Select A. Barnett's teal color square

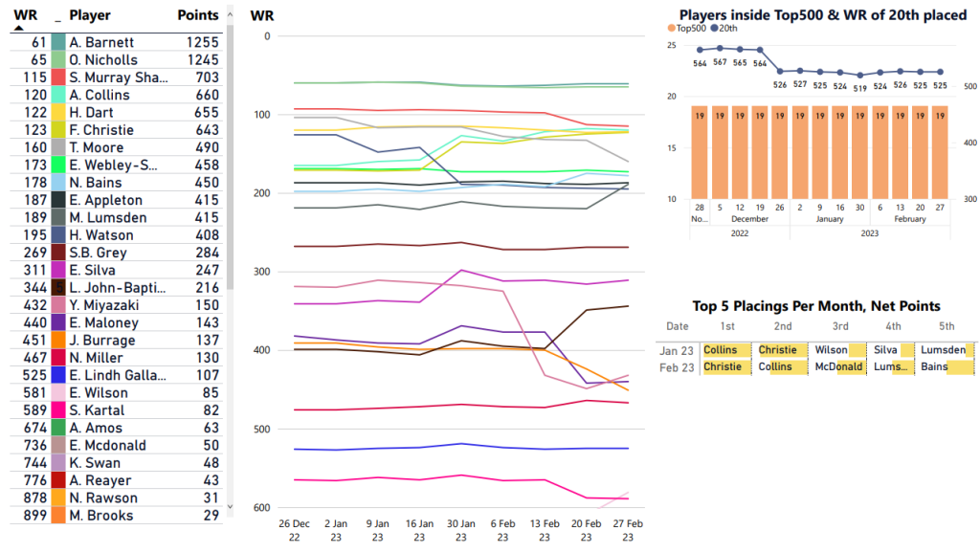[58, 42]
